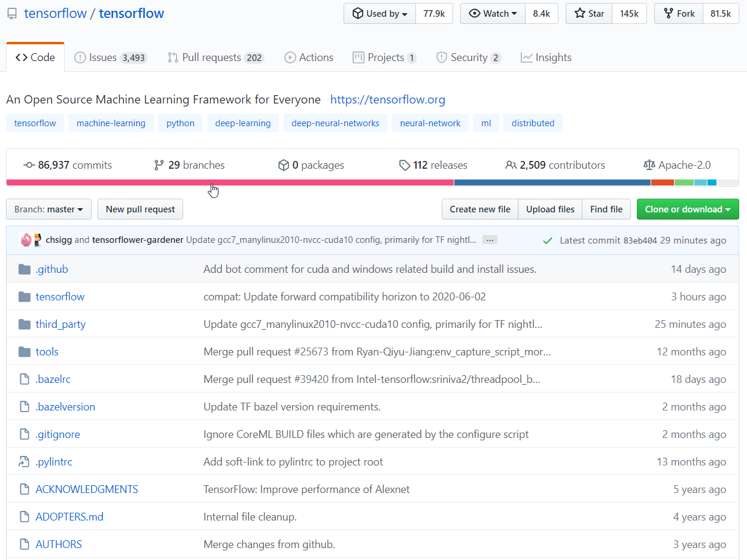This screenshot has height=560, width=747.
Task: Open the 81.5k forks count
Action: [x=721, y=14]
